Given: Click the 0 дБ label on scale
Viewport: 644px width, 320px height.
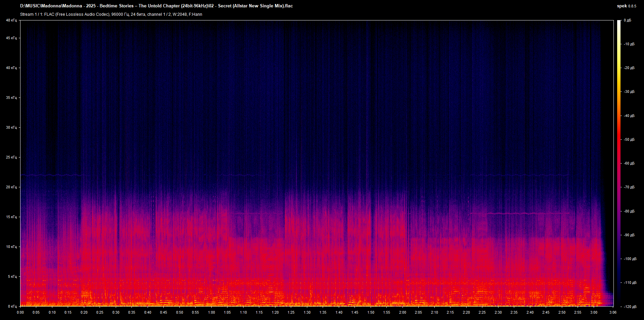Looking at the screenshot, I should point(627,20).
